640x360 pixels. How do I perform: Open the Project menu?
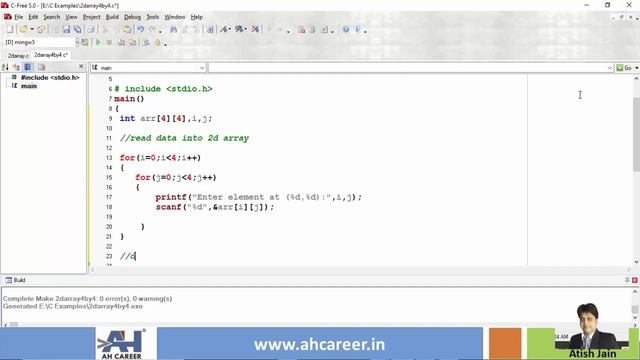click(91, 17)
